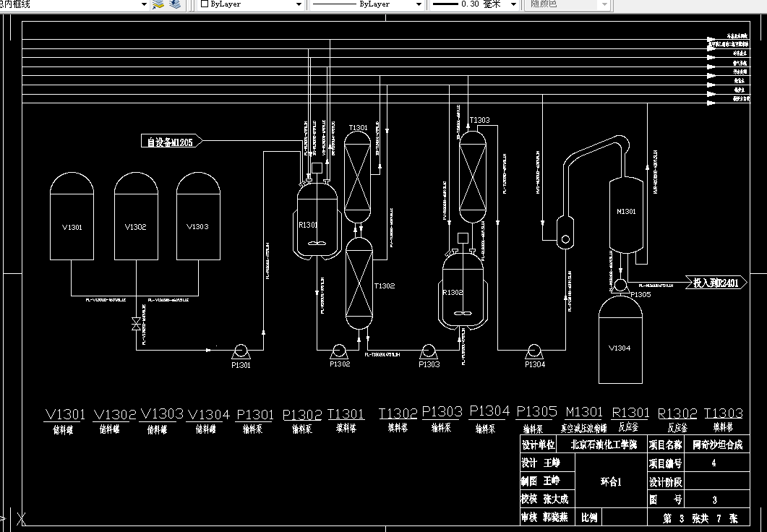Select the R1301 label on the reactor
The image size is (767, 532).
tap(308, 225)
